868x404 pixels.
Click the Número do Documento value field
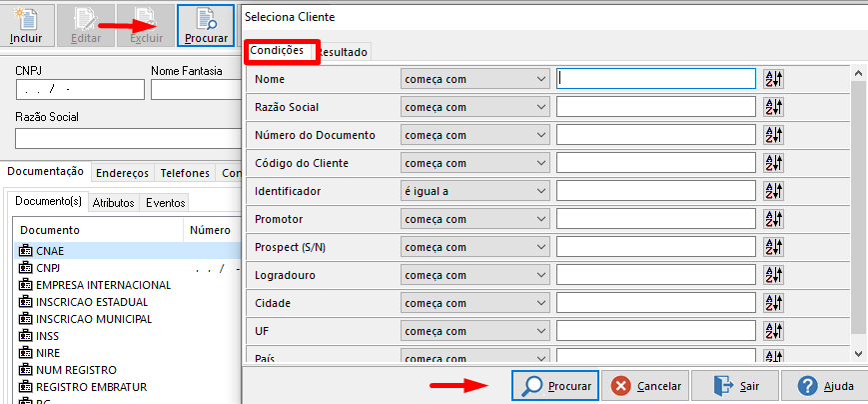tap(656, 135)
